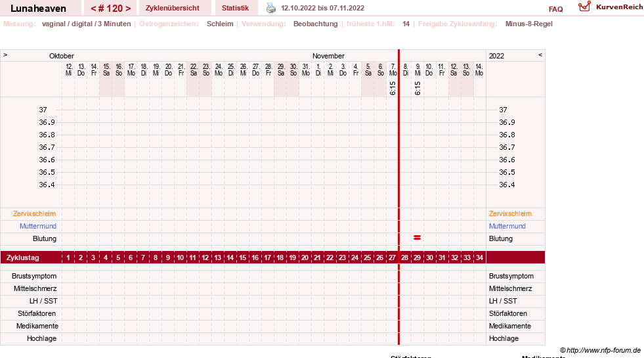This screenshot has height=358, width=644.
Task: Click the left Medikamente row label
Action: pos(37,326)
